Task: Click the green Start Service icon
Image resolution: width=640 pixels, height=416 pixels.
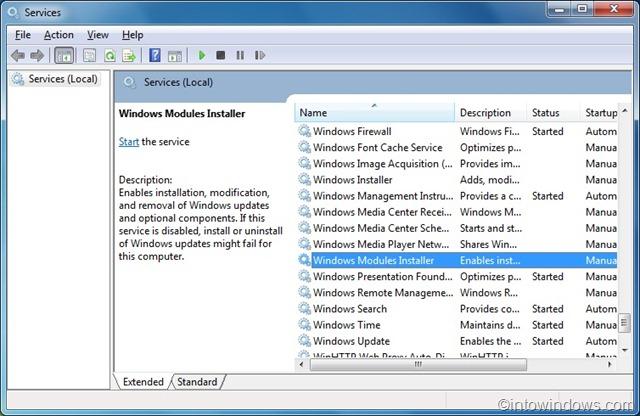Action: click(x=202, y=55)
